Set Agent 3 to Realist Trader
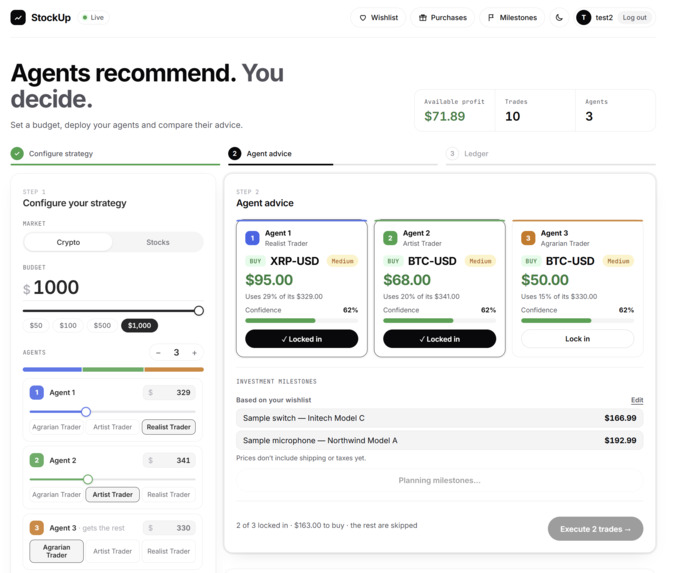This screenshot has height=573, width=675. click(169, 551)
